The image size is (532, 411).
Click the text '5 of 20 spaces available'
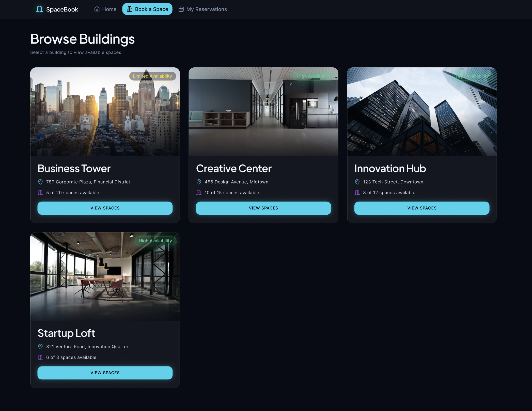click(x=73, y=193)
